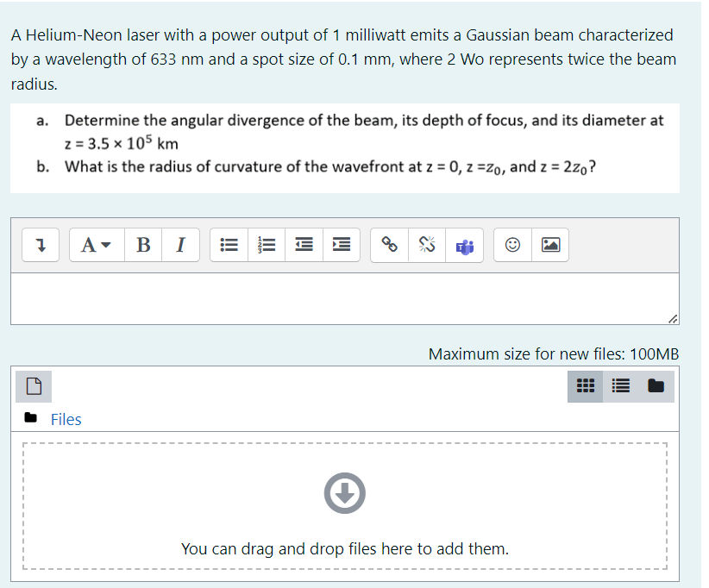Screen dimensions: 709x588
Task: Open the paragraph styles dropdown
Action: pyautogui.click(x=97, y=245)
